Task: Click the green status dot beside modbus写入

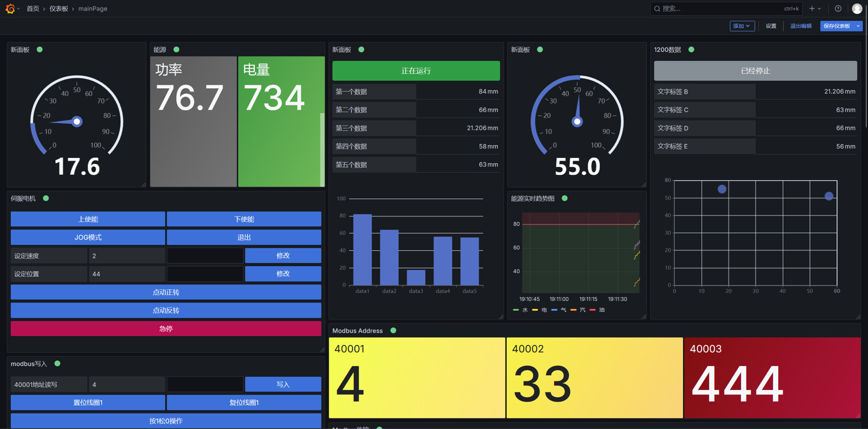Action: (x=57, y=364)
